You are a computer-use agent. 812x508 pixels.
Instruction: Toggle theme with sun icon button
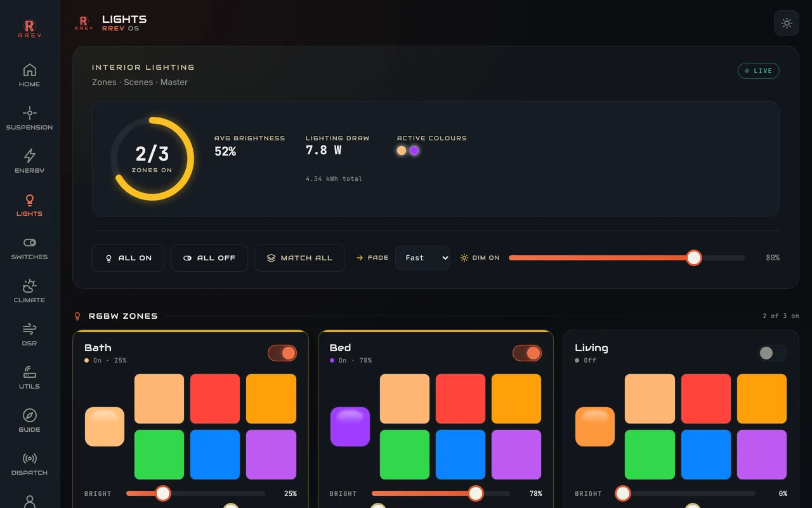coord(787,23)
